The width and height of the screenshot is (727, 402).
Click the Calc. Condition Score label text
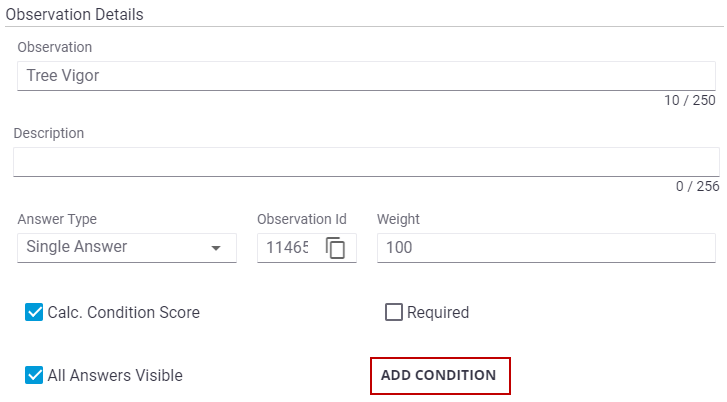pyautogui.click(x=124, y=312)
